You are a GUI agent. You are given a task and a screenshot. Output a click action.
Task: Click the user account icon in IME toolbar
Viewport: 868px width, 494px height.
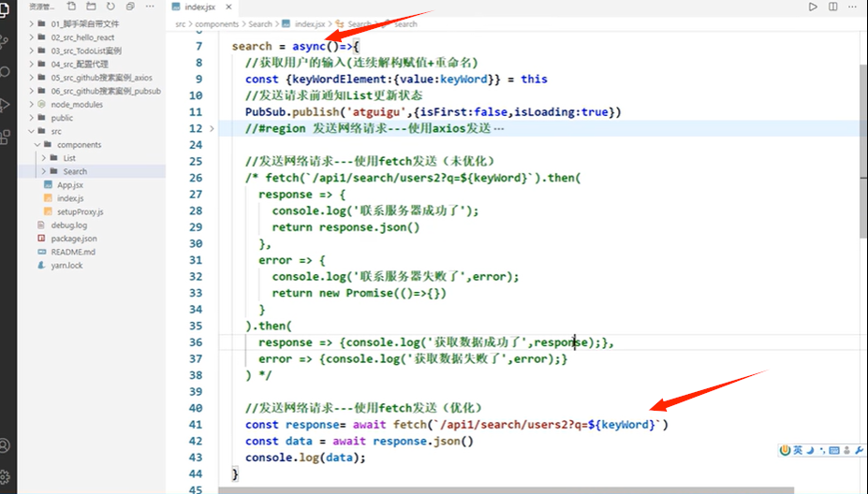pos(846,450)
